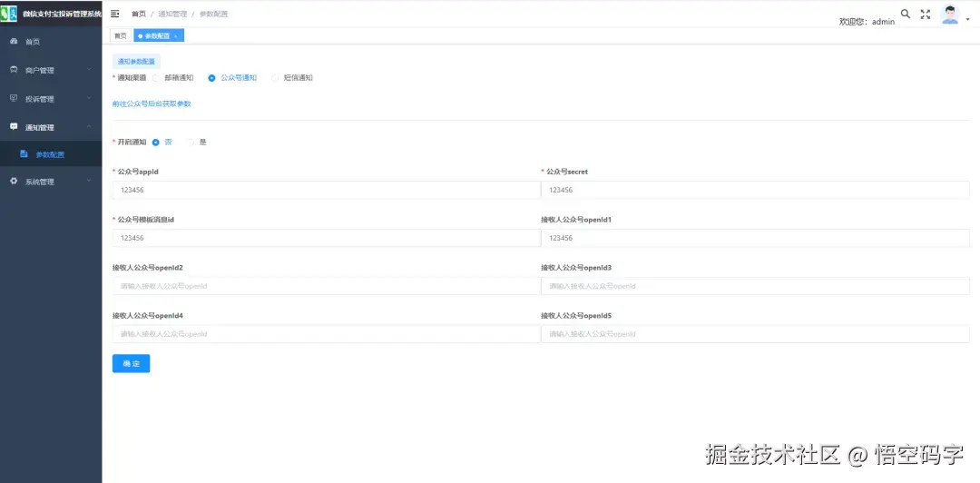
Task: Click the 公众号secret input field
Action: tap(755, 190)
